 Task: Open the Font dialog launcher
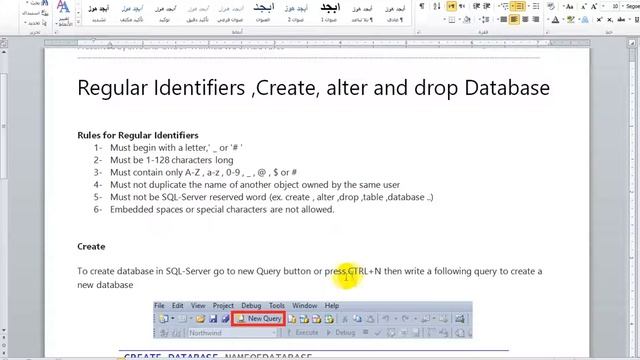click(546, 32)
